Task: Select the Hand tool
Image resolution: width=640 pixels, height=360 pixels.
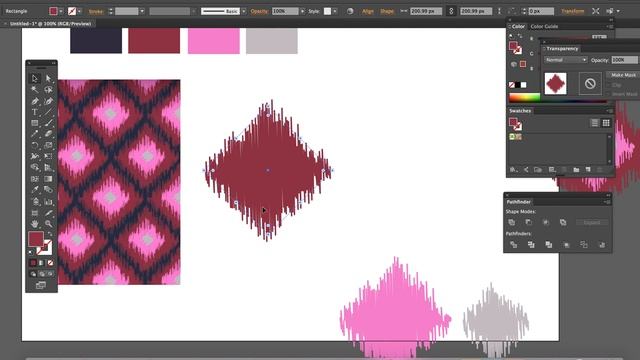Action: [35, 224]
